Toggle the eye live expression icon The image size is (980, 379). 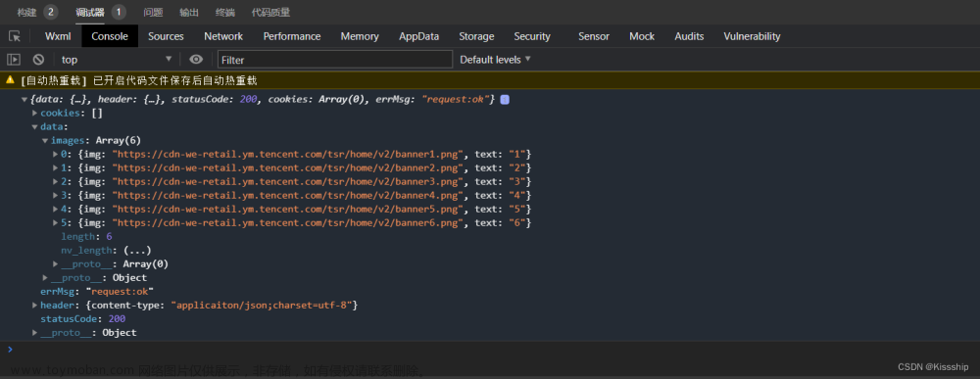click(x=196, y=60)
